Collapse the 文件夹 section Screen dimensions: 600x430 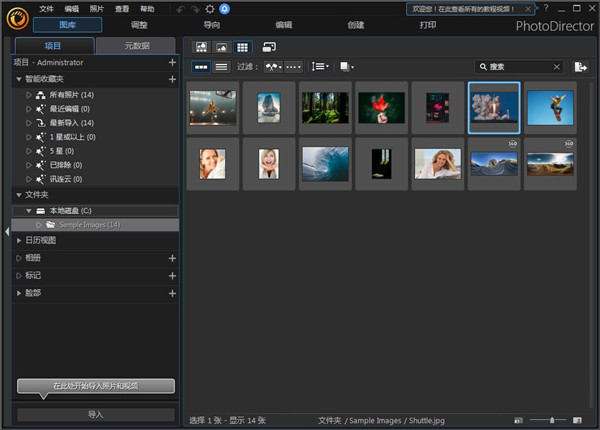[19, 195]
